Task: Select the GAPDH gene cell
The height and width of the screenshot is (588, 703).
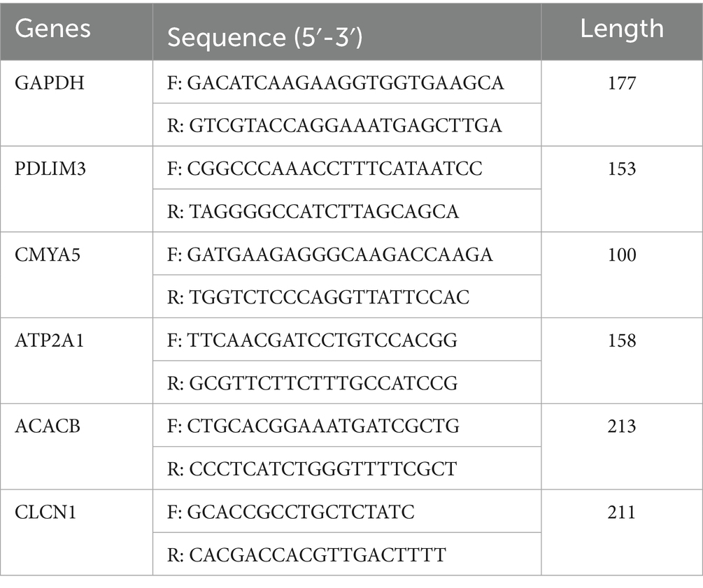Action: [48, 83]
